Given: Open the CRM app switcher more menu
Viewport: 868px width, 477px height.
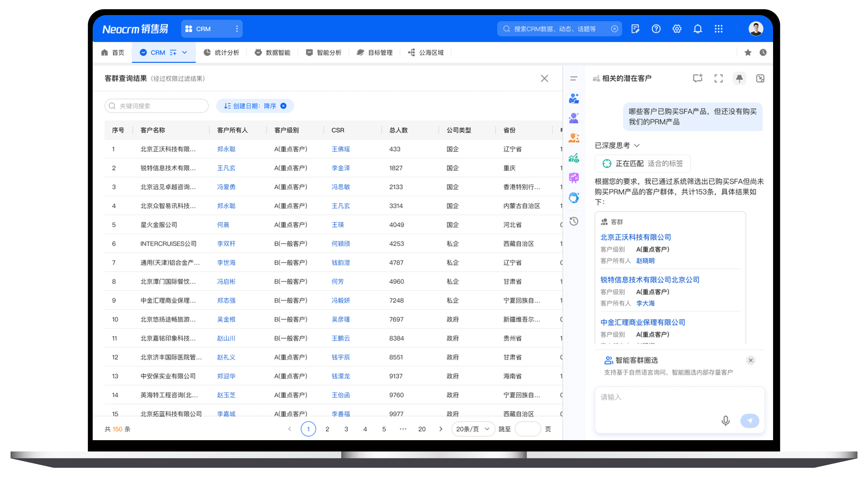Looking at the screenshot, I should point(237,29).
